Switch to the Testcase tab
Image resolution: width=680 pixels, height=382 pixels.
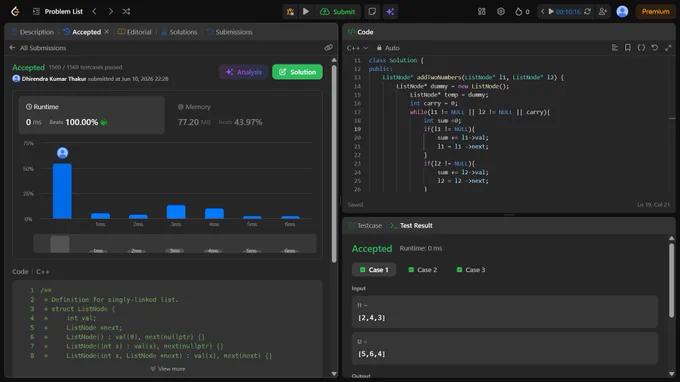365,225
